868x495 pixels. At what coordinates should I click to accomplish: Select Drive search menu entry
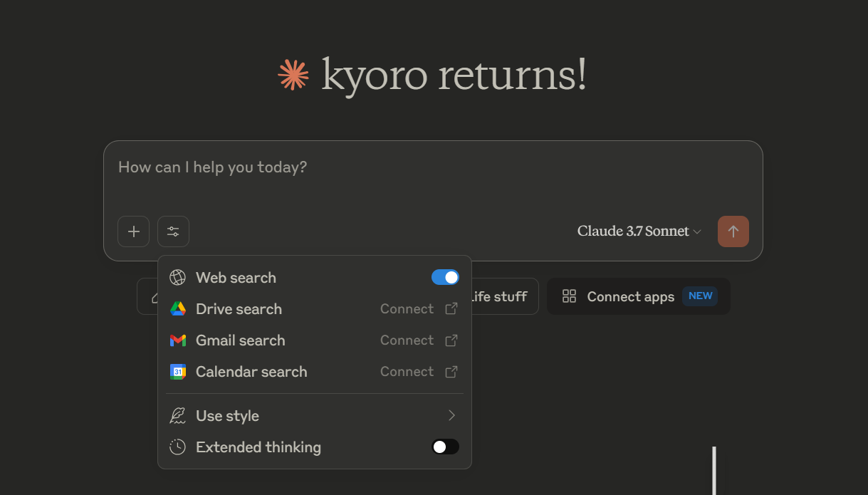click(314, 309)
